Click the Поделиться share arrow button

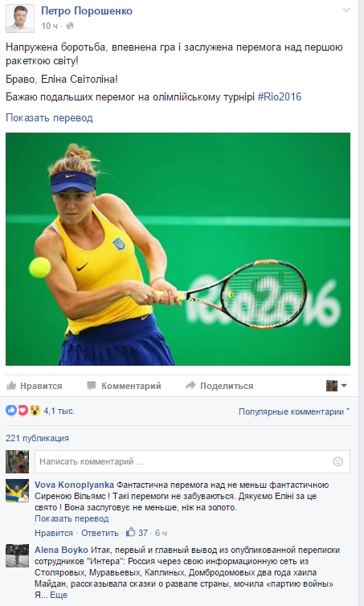coord(219,386)
